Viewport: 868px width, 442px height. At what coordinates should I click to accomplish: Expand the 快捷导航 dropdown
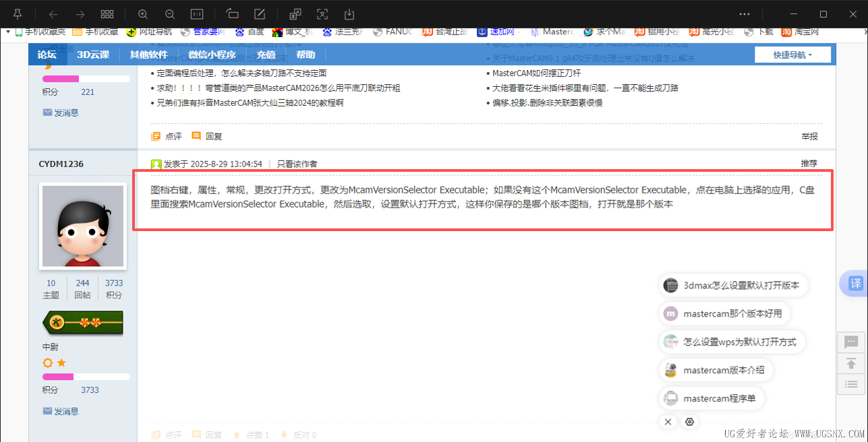pos(792,55)
